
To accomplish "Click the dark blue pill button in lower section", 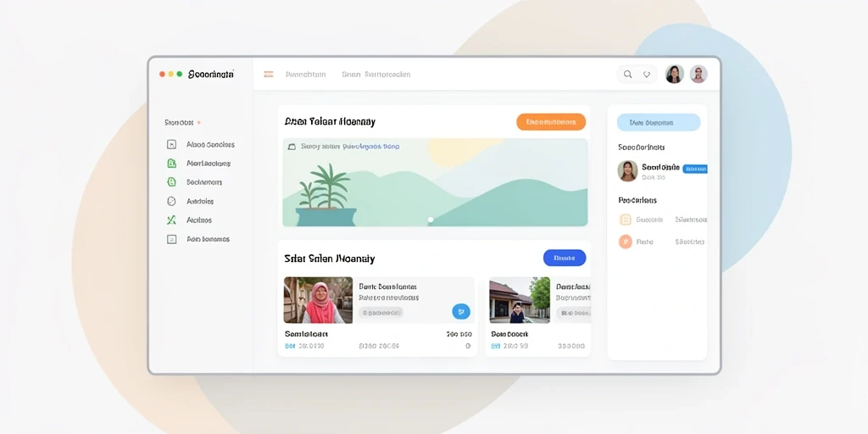I will pyautogui.click(x=565, y=258).
